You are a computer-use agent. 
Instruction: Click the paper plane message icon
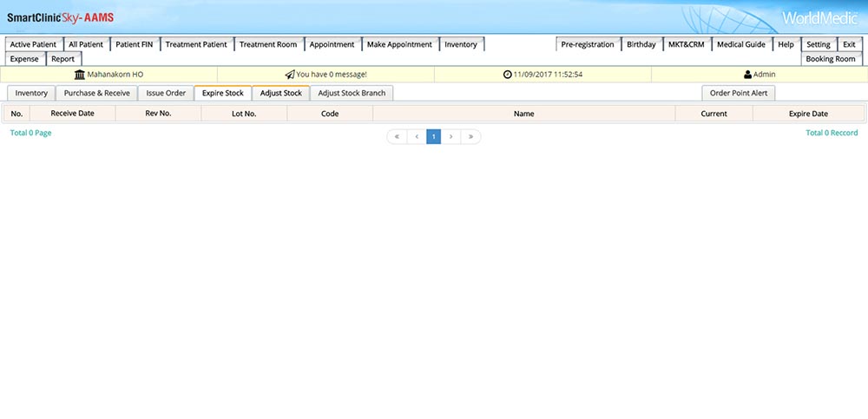[290, 75]
